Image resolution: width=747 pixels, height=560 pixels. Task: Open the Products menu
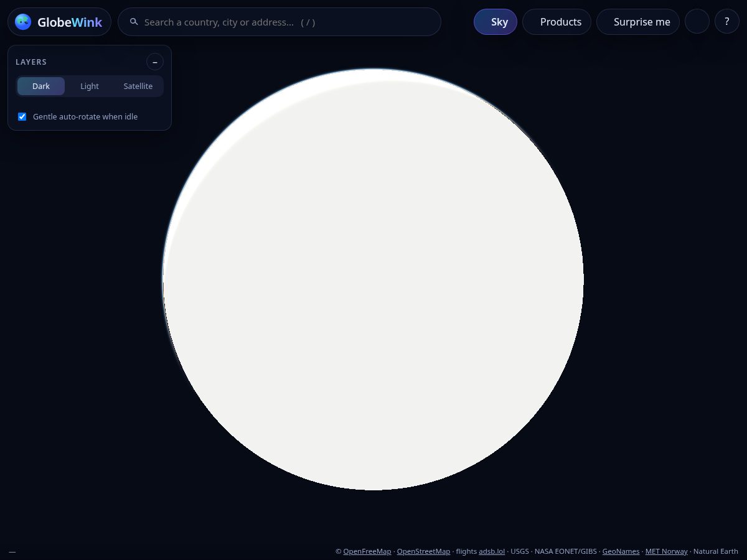pyautogui.click(x=557, y=22)
